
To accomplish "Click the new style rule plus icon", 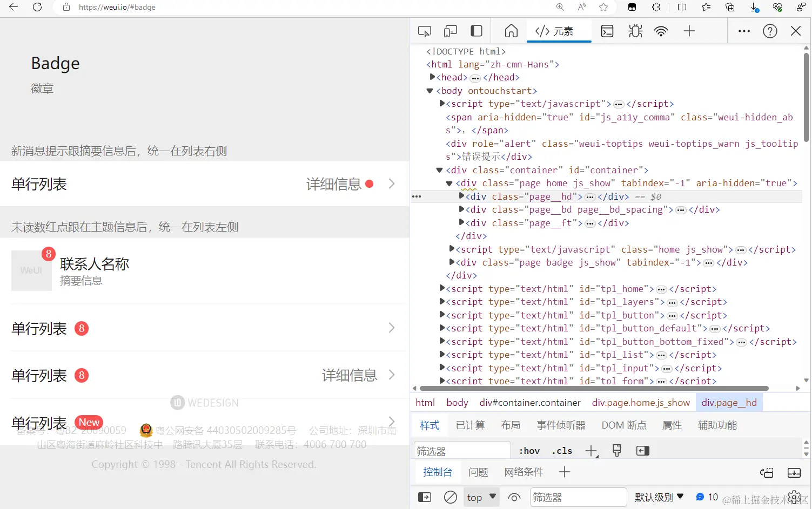I will [592, 451].
